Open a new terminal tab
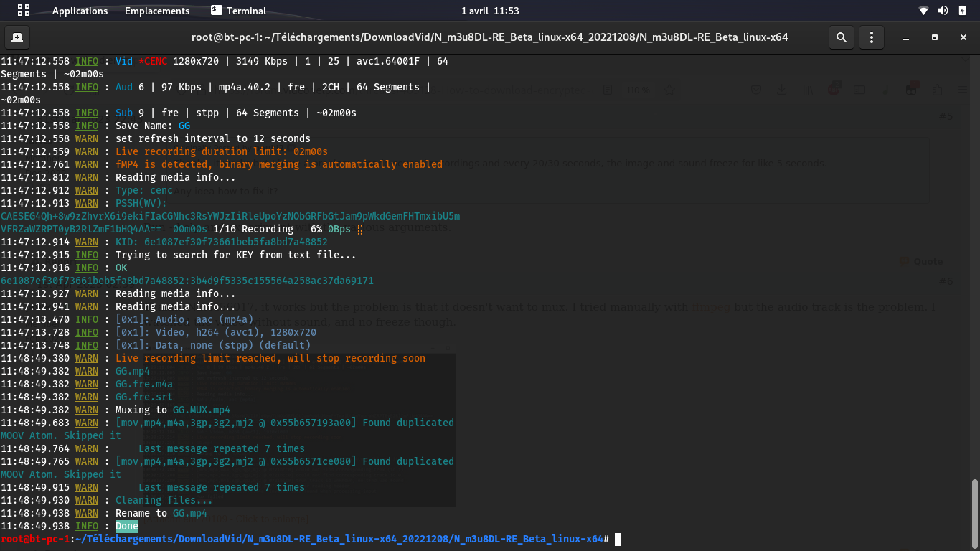 [x=17, y=37]
